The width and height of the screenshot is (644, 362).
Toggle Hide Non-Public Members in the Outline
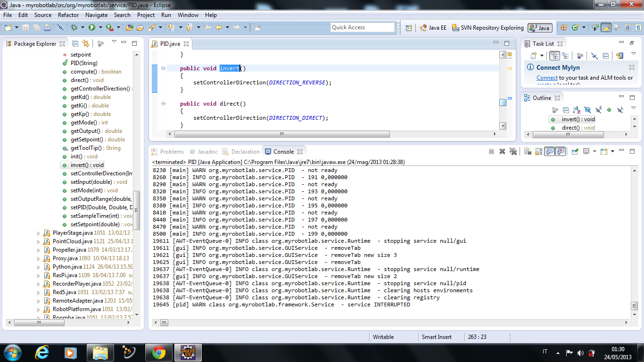(x=609, y=110)
